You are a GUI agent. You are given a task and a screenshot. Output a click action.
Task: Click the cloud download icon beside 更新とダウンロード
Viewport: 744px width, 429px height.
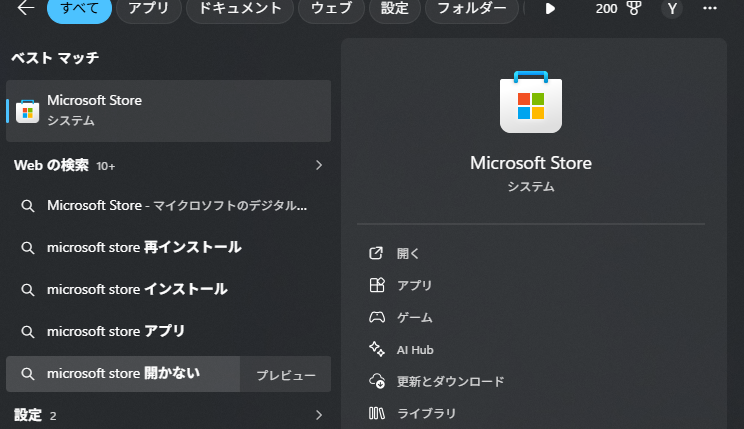coord(377,381)
